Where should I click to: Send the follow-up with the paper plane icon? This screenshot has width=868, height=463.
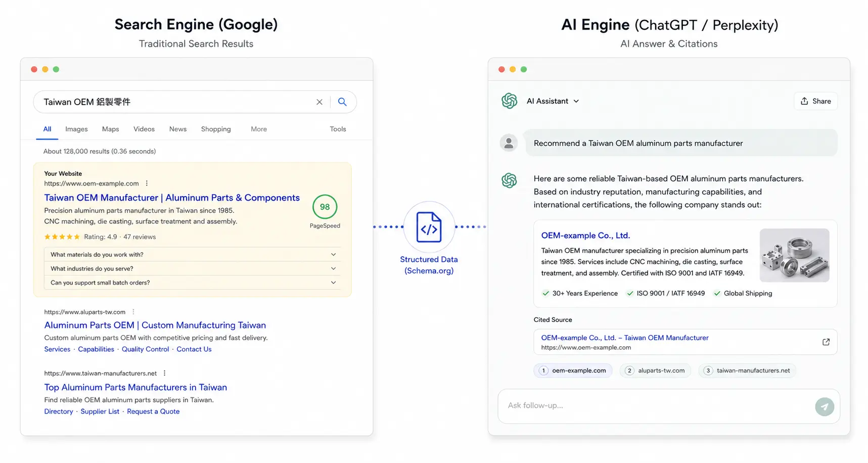coord(825,406)
